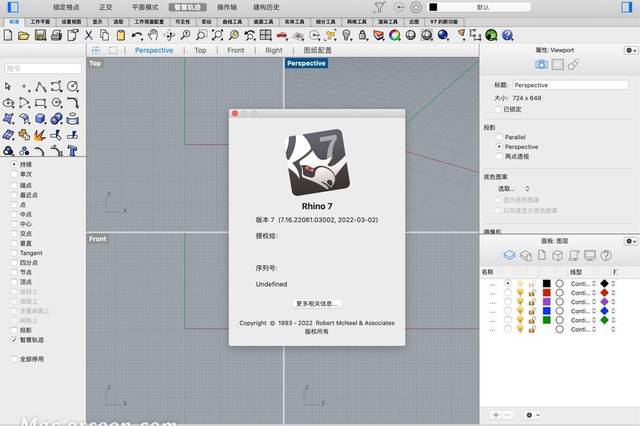Enable the Tangent osnap checkbox
The image size is (640, 426).
14,253
